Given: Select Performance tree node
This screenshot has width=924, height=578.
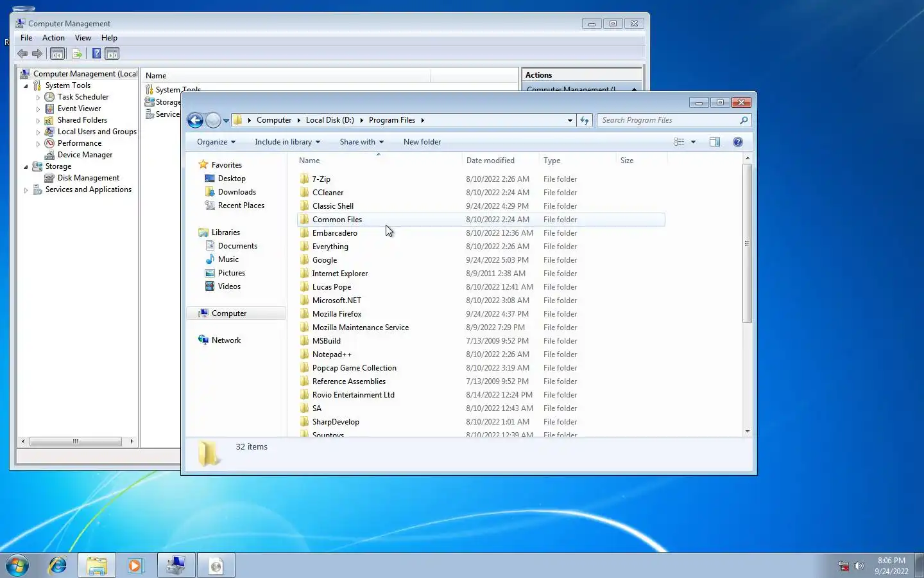Looking at the screenshot, I should [x=79, y=143].
